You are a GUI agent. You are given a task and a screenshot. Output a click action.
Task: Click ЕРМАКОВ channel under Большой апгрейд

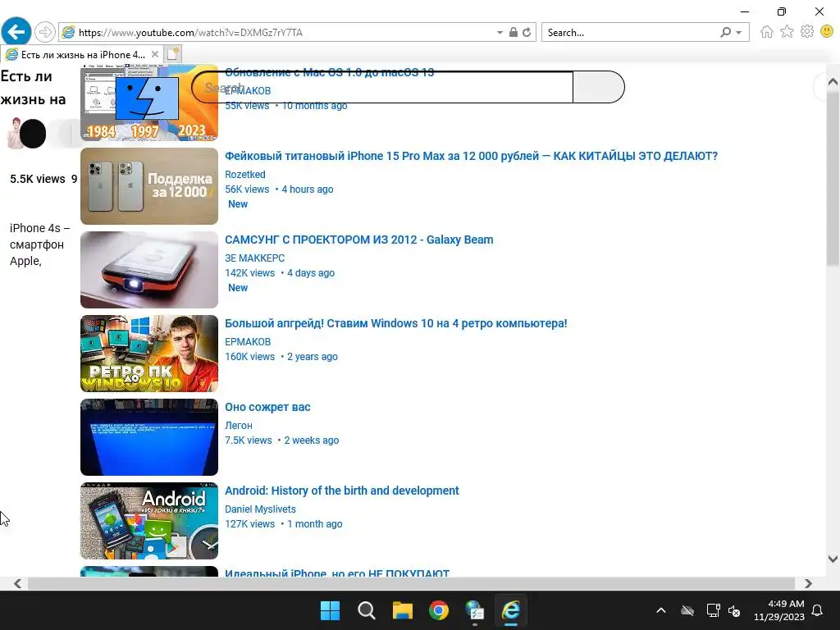(248, 341)
